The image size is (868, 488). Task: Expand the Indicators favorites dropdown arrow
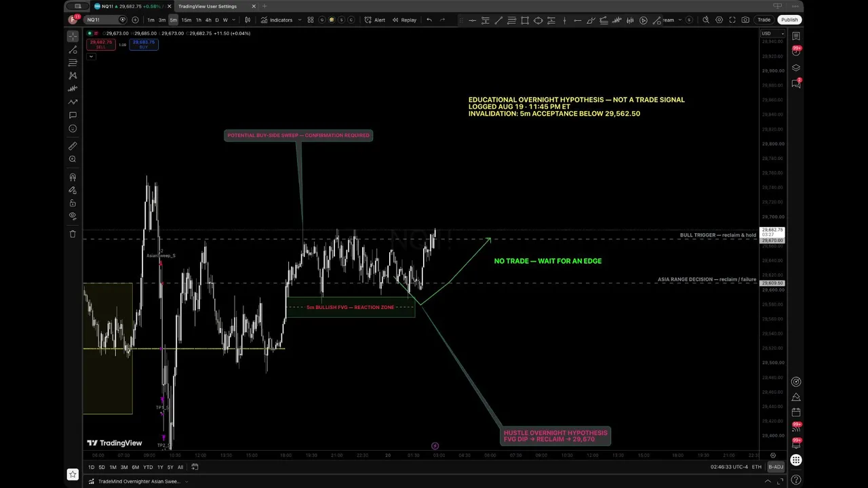(298, 20)
